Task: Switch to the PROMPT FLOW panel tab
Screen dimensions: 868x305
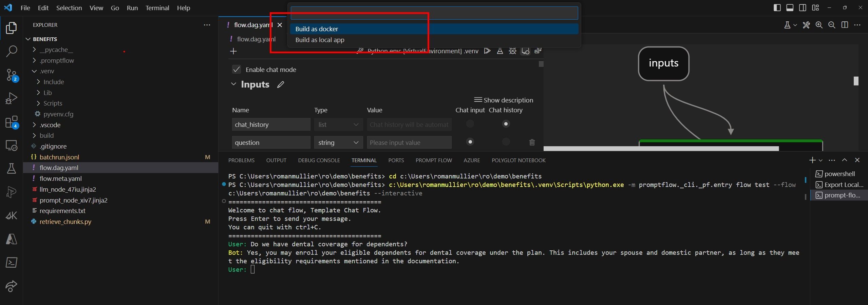Action: pos(434,160)
